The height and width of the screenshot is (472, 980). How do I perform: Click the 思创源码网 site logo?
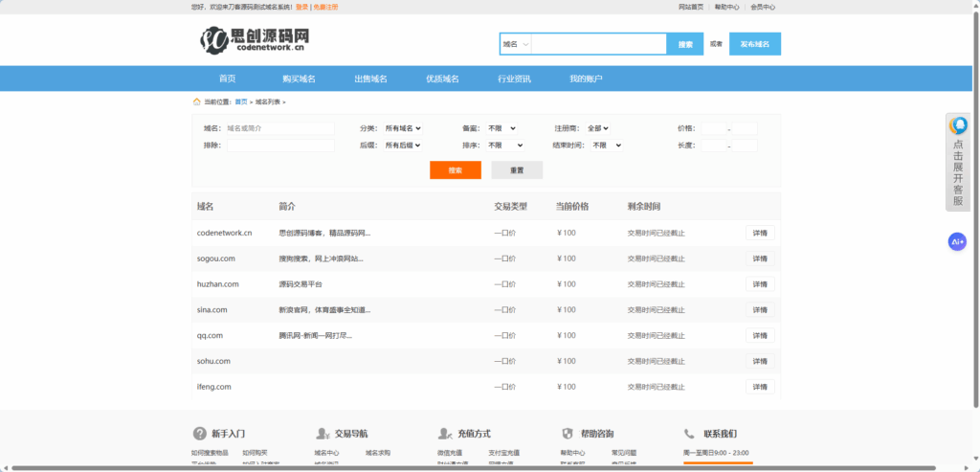point(254,39)
